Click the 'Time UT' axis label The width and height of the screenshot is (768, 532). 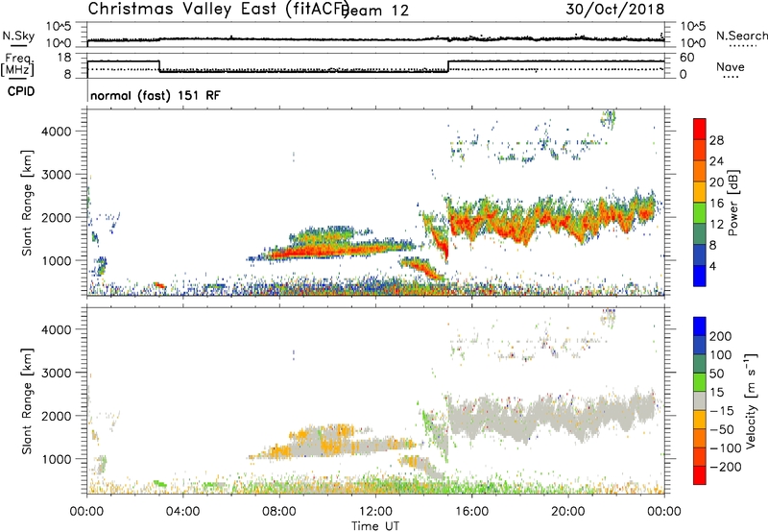click(x=375, y=526)
